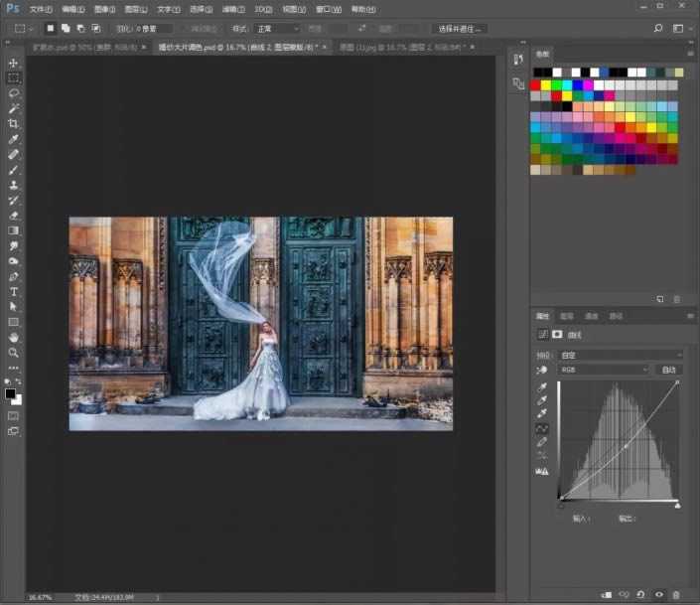Click the 选择并遮住 (Select and Mask) button
The image size is (700, 605).
tap(460, 29)
